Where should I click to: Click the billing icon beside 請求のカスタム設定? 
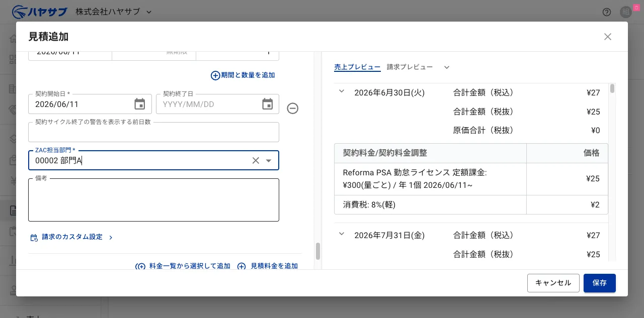coord(34,238)
